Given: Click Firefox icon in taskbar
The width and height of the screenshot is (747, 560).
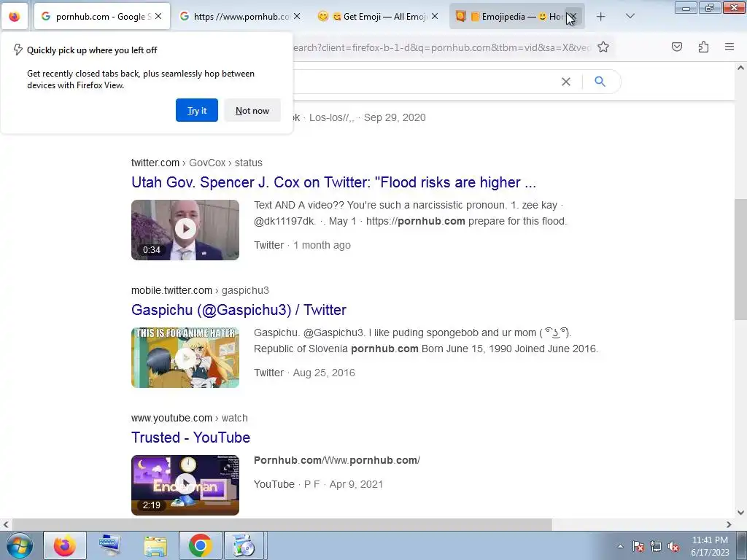Looking at the screenshot, I should pos(65,545).
